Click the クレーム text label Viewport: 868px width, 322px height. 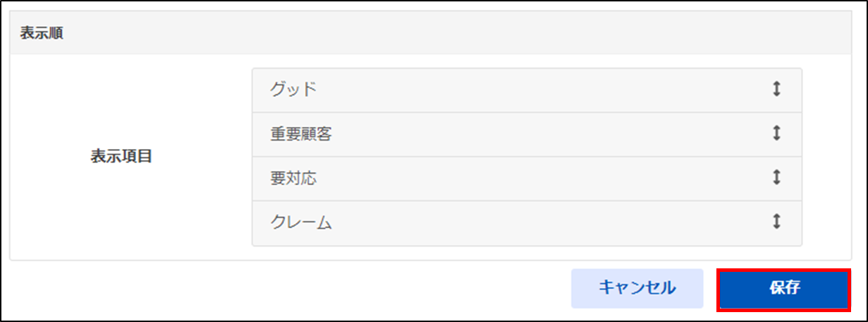301,222
